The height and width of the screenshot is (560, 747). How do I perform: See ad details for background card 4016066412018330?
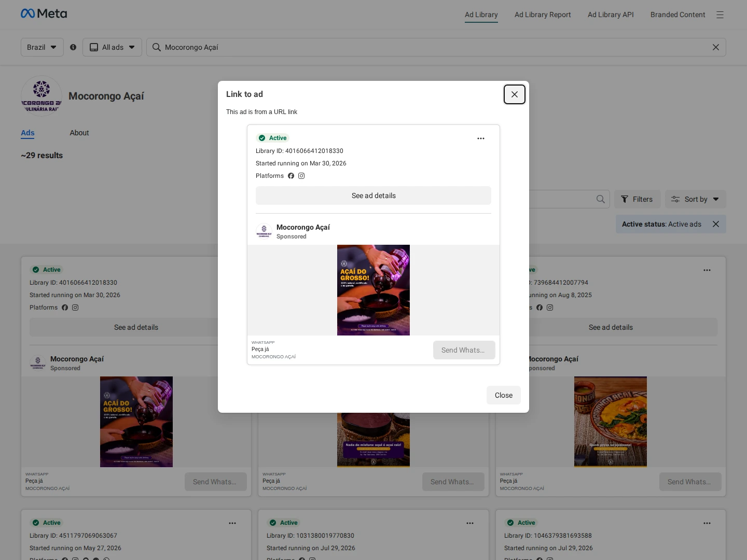(136, 327)
